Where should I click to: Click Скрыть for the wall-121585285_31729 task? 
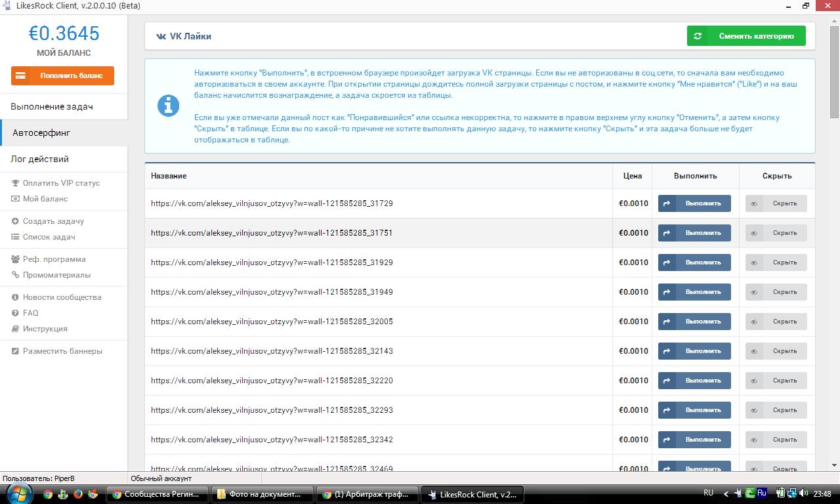(776, 203)
